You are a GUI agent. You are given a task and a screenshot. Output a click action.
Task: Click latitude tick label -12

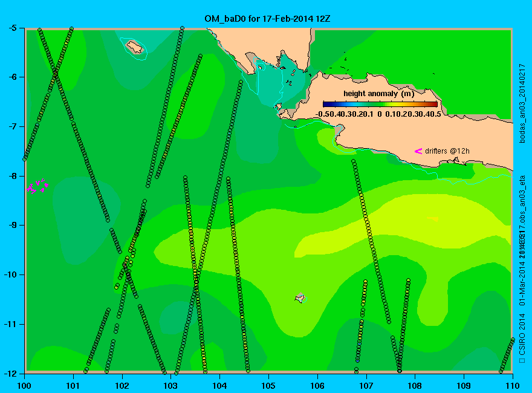(x=10, y=373)
